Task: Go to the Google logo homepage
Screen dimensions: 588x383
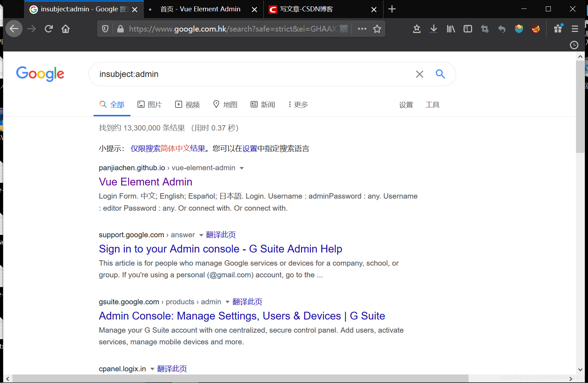Action: click(x=40, y=74)
